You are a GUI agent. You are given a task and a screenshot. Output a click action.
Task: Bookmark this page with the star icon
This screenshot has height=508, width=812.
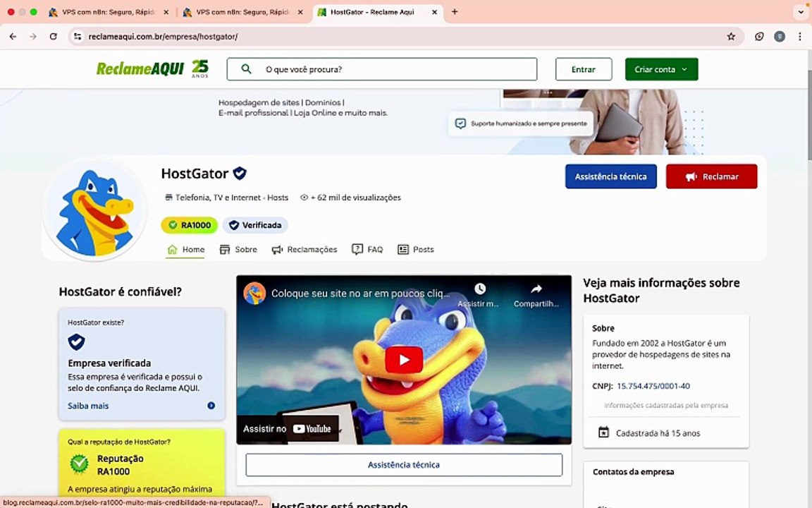tap(731, 36)
